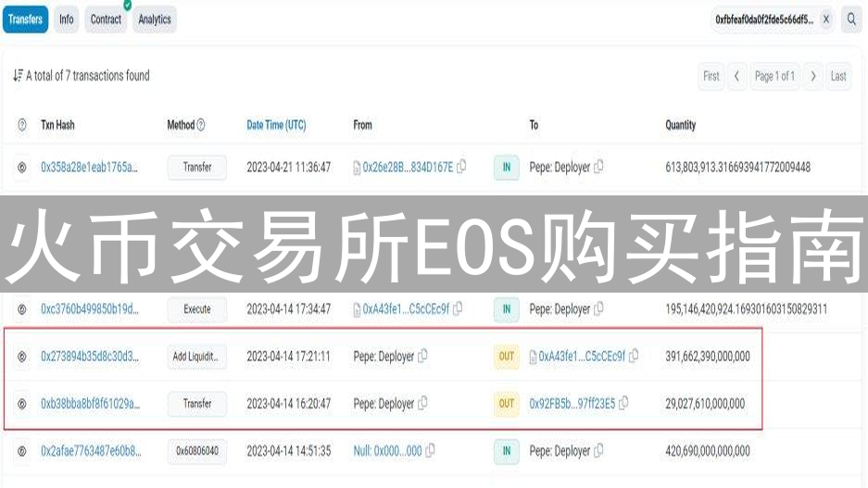Copy Pepe: Deployer address in 16:20:47 row
Viewport: 868px width, 488px height.
coord(422,403)
